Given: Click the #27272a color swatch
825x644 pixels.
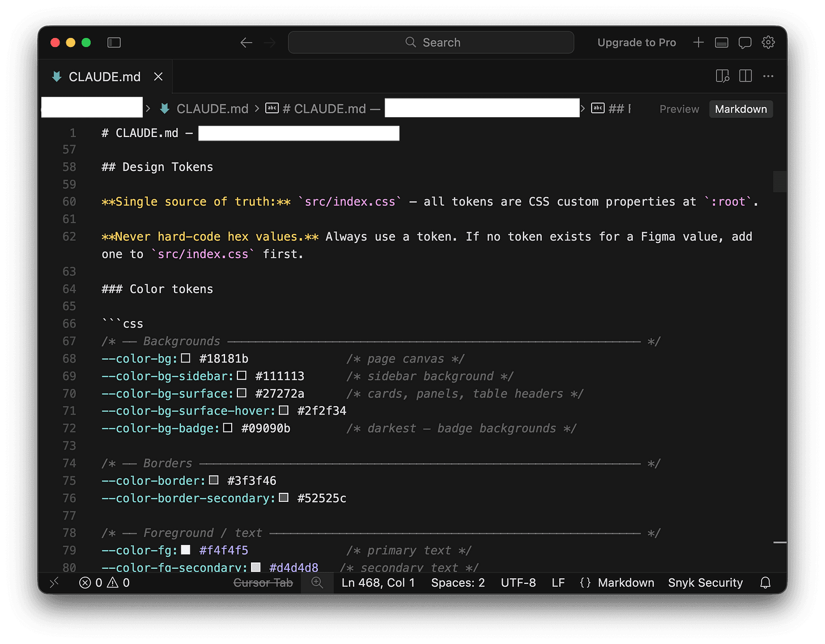Looking at the screenshot, I should pos(241,393).
